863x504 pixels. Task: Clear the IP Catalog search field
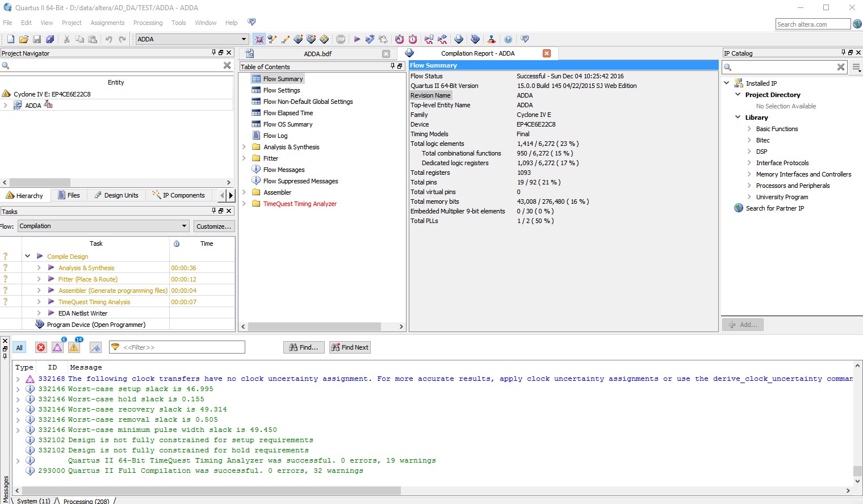click(841, 67)
